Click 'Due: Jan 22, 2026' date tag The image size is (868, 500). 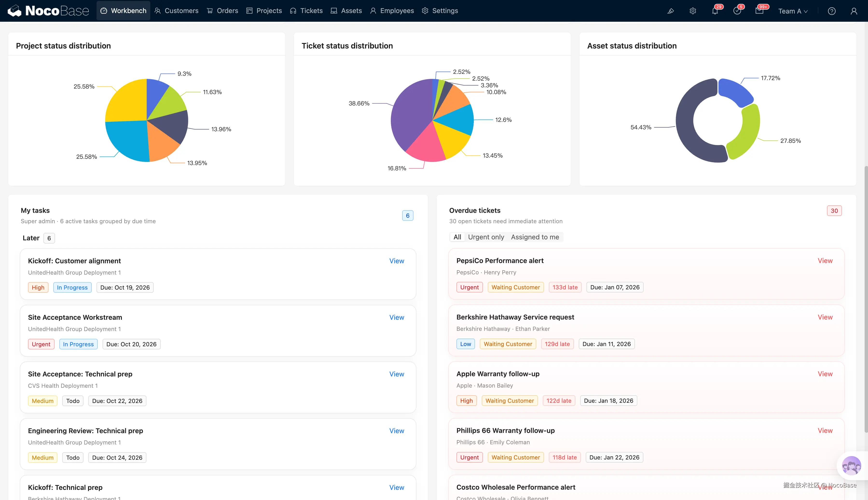coord(614,457)
